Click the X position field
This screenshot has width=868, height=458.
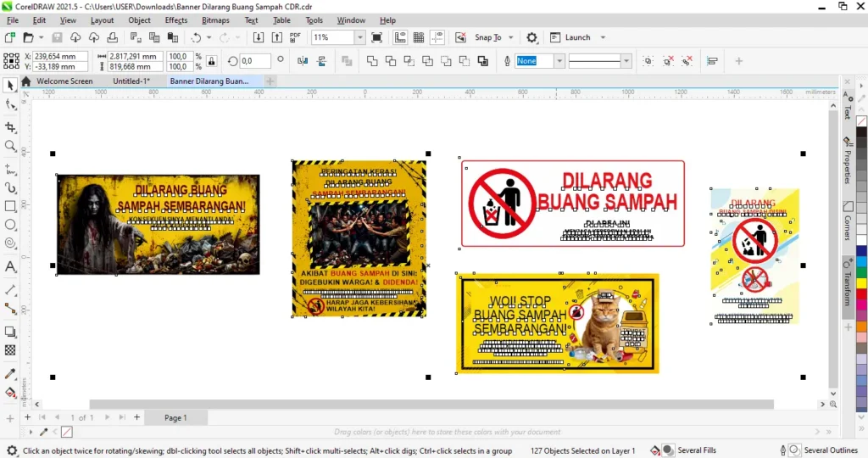point(60,56)
